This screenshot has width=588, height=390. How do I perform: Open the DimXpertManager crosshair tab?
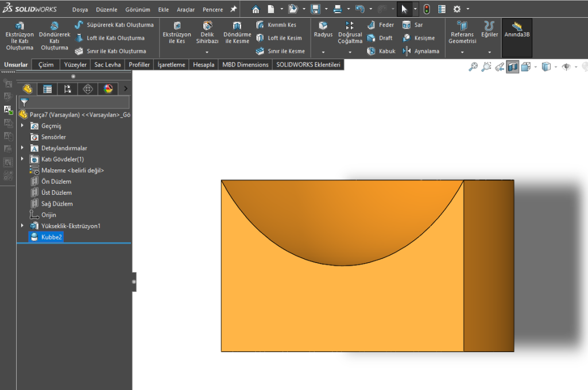[88, 89]
